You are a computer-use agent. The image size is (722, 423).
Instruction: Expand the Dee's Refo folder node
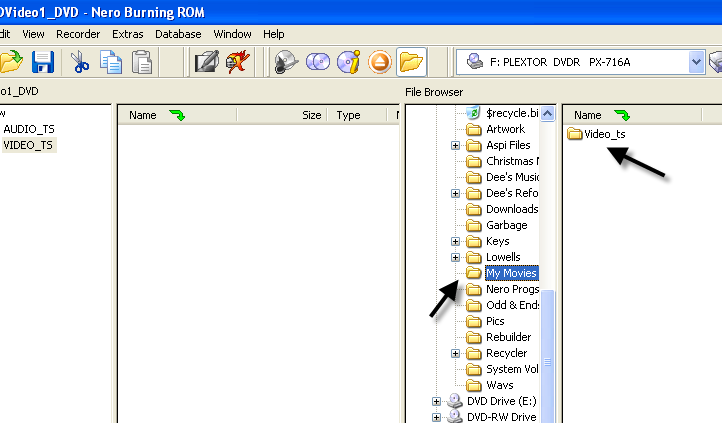tap(455, 193)
